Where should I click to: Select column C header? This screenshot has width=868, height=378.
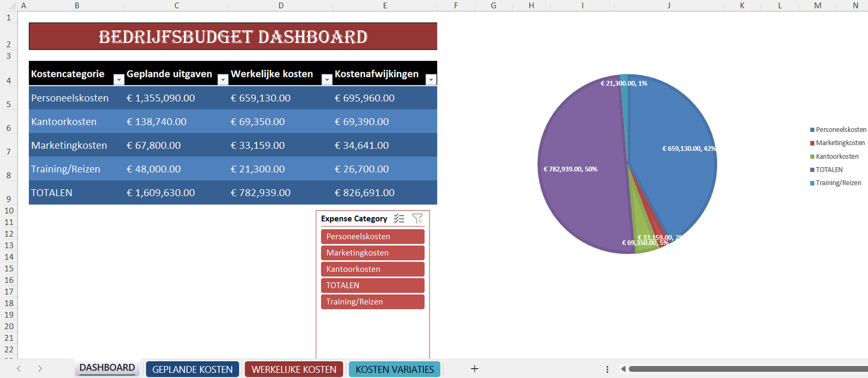pyautogui.click(x=177, y=5)
